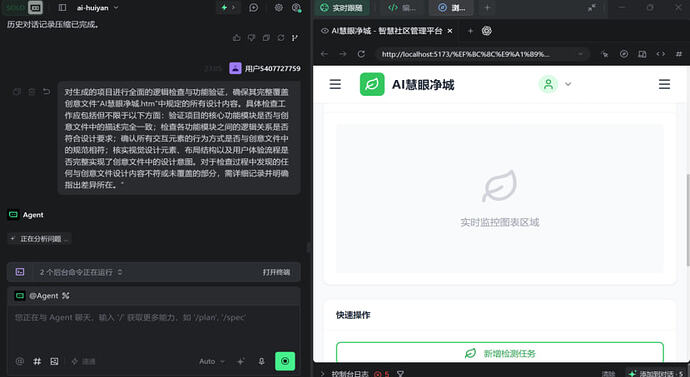690x377 pixels.
Task: Toggle the left hamburger menu in AI慧眼净城
Action: (335, 84)
